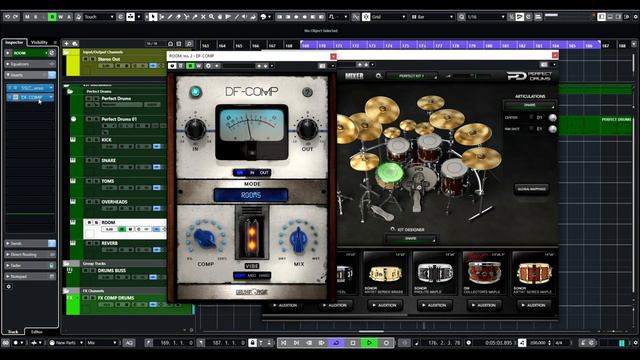Toggle the global Write automation W button
This screenshot has height=360, width=640.
click(x=60, y=17)
